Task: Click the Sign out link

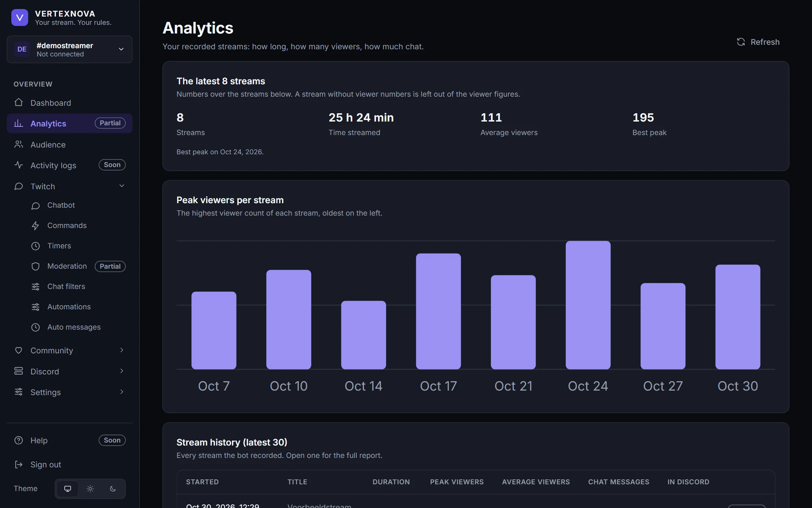Action: click(x=70, y=465)
